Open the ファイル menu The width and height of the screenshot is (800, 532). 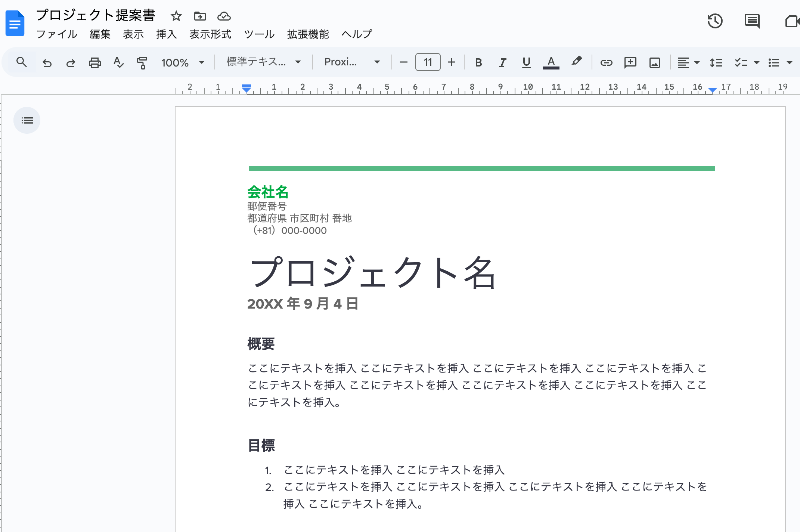click(x=57, y=34)
